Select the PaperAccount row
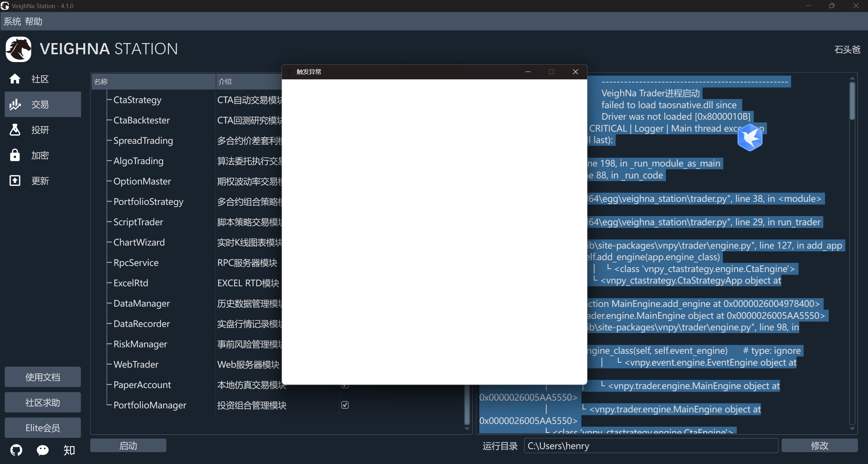 pos(142,385)
